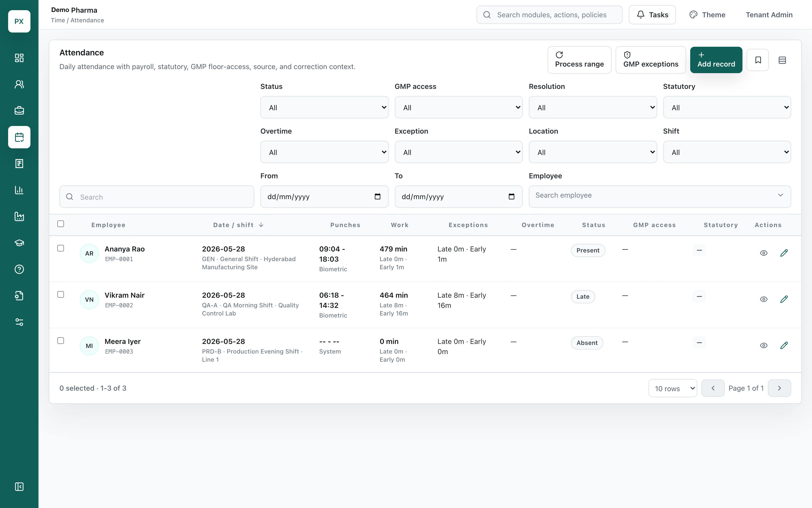
Task: Open the Overtime filter dropdown
Action: [x=324, y=152]
